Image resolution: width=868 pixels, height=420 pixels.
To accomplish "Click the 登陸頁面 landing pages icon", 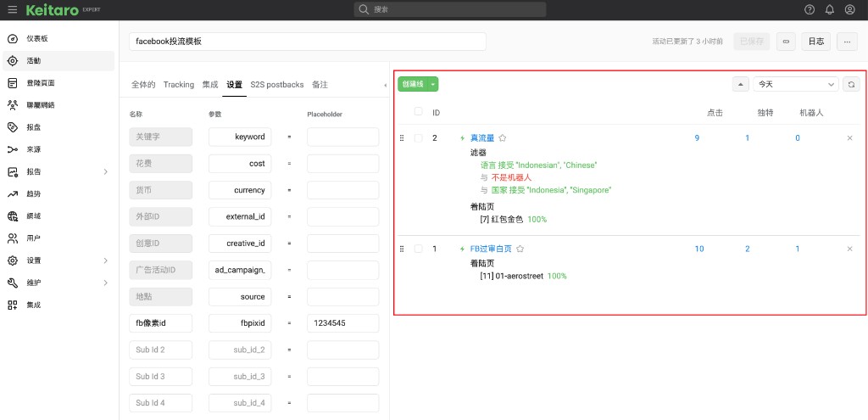I will [x=13, y=83].
